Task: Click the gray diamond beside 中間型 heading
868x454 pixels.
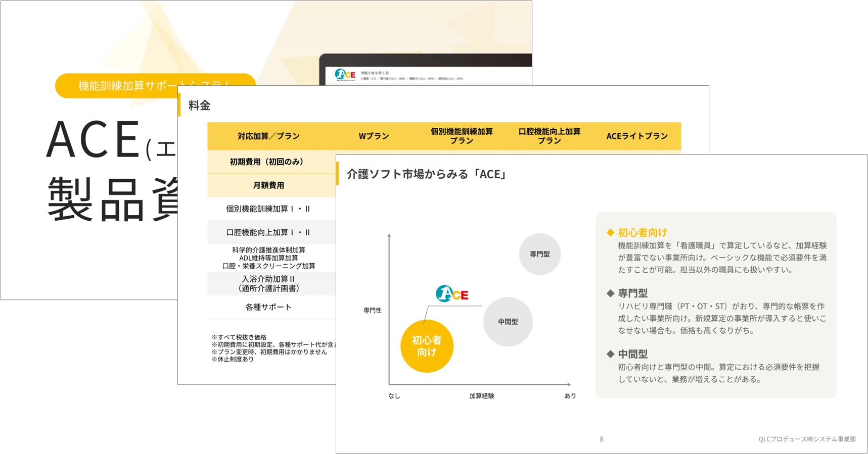Action: tap(610, 355)
